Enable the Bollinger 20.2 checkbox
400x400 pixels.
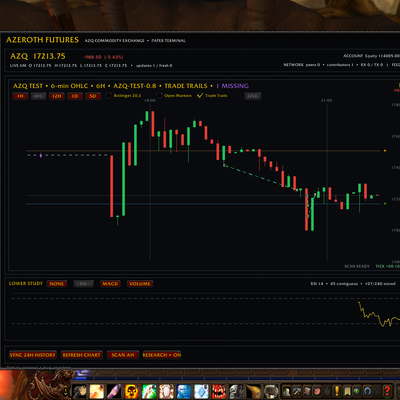[x=108, y=96]
